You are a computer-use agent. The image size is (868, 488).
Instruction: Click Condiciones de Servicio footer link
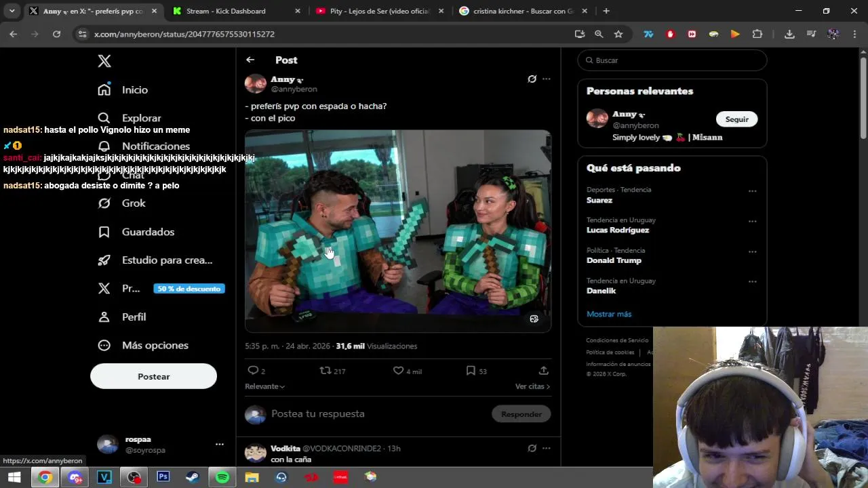click(x=617, y=340)
